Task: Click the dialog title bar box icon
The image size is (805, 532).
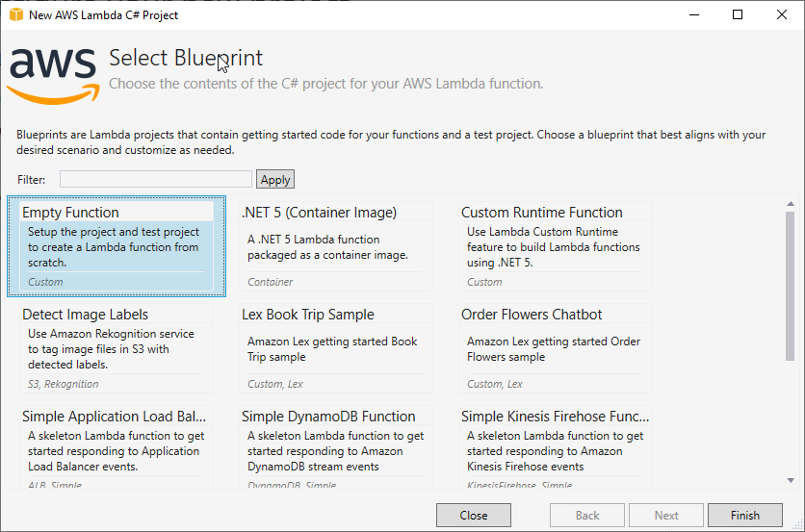Action: point(16,14)
